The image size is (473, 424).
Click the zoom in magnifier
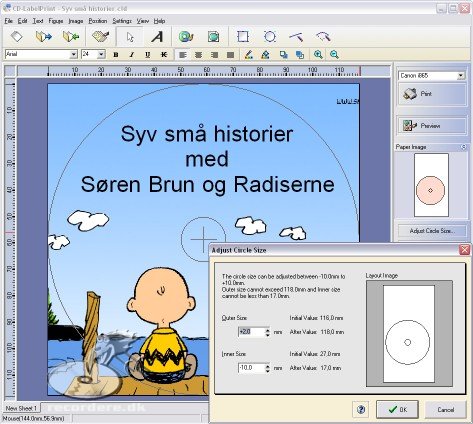[318, 55]
